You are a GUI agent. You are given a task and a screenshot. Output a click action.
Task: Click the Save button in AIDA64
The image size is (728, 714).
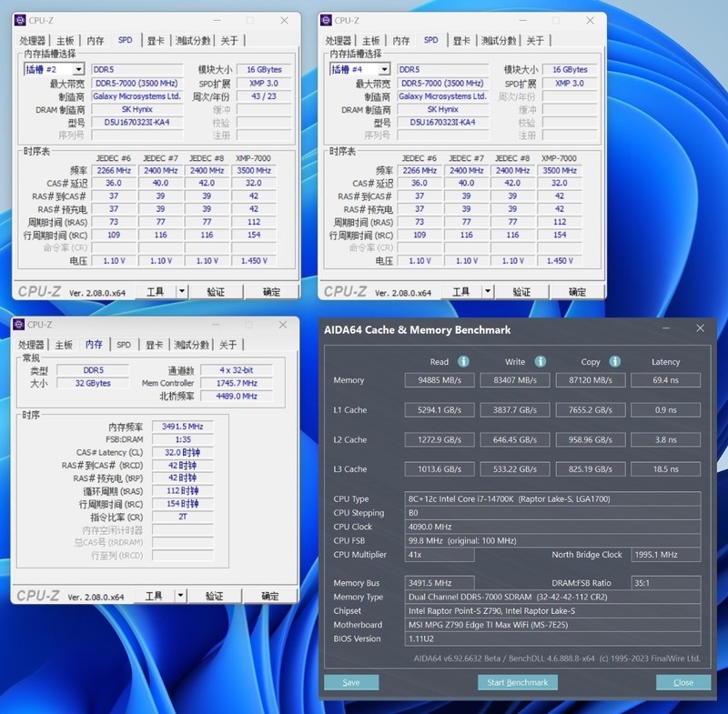[352, 682]
